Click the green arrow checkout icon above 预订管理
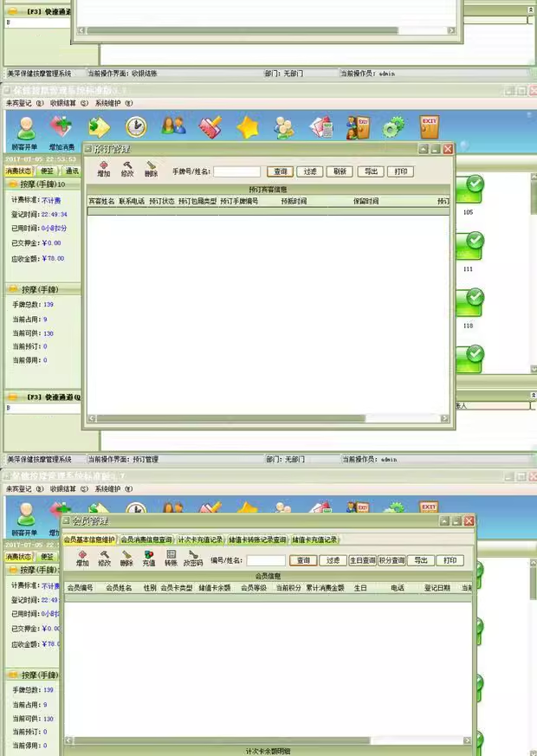Image resolution: width=537 pixels, height=756 pixels. point(100,127)
